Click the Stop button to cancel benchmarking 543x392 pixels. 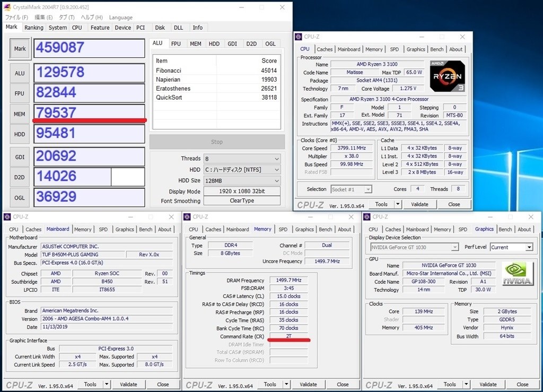[x=216, y=142]
